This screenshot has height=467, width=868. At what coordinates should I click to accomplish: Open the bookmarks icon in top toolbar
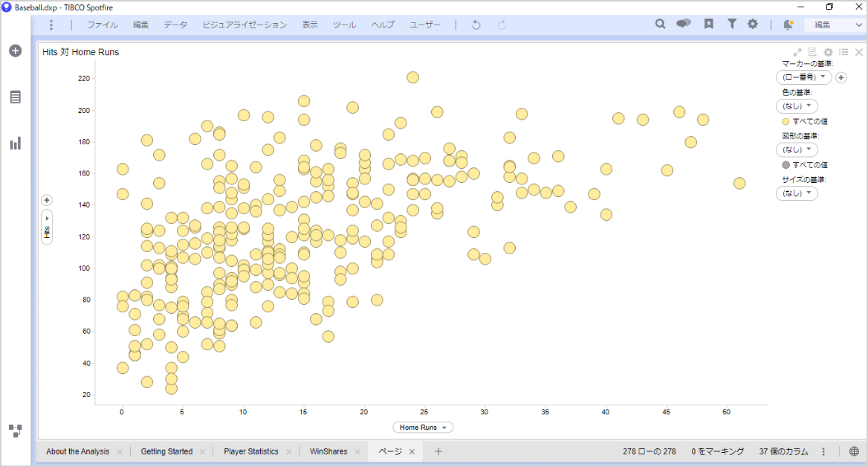click(x=709, y=25)
